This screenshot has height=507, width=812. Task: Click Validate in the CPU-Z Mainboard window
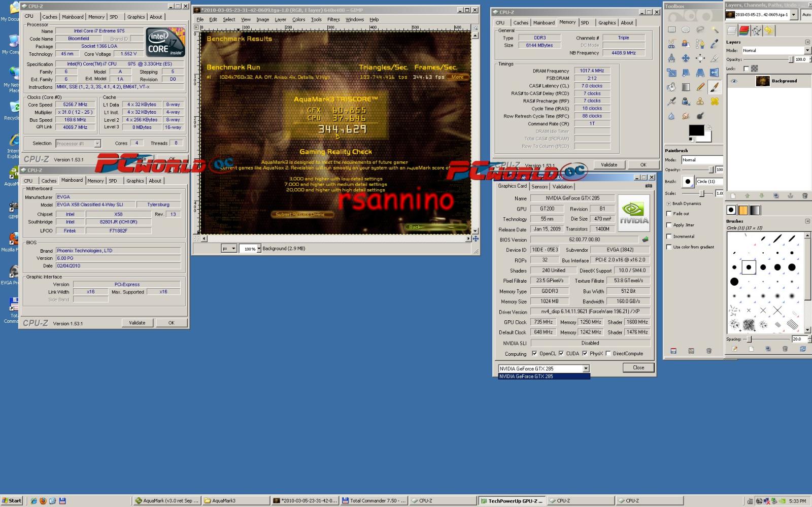point(137,323)
